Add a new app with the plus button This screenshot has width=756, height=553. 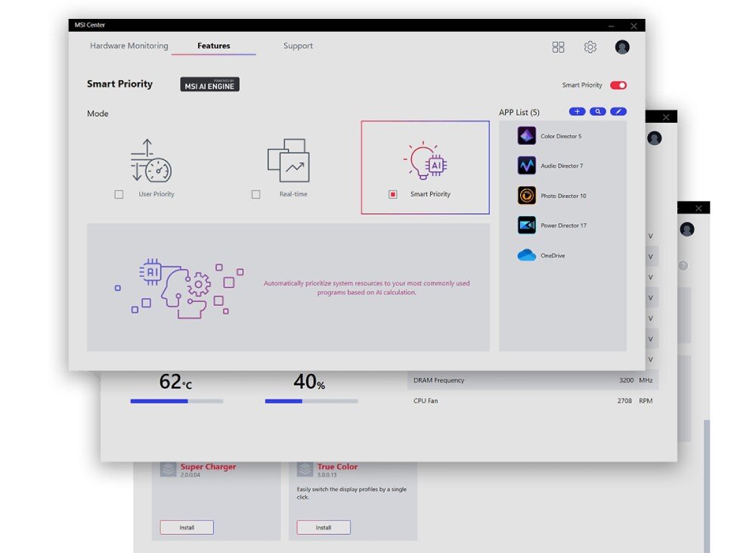coord(577,112)
